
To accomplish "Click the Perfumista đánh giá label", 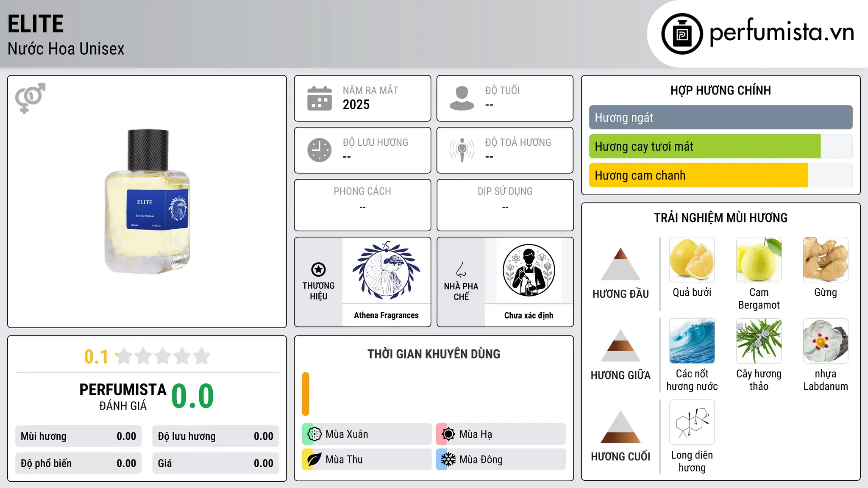I will tap(123, 396).
